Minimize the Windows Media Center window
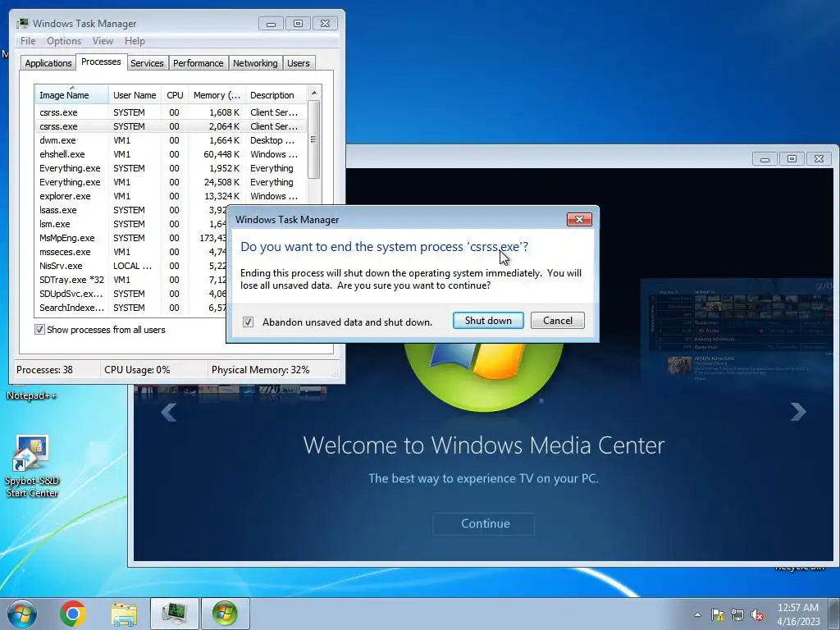Screen dimensions: 840x630 (765, 158)
